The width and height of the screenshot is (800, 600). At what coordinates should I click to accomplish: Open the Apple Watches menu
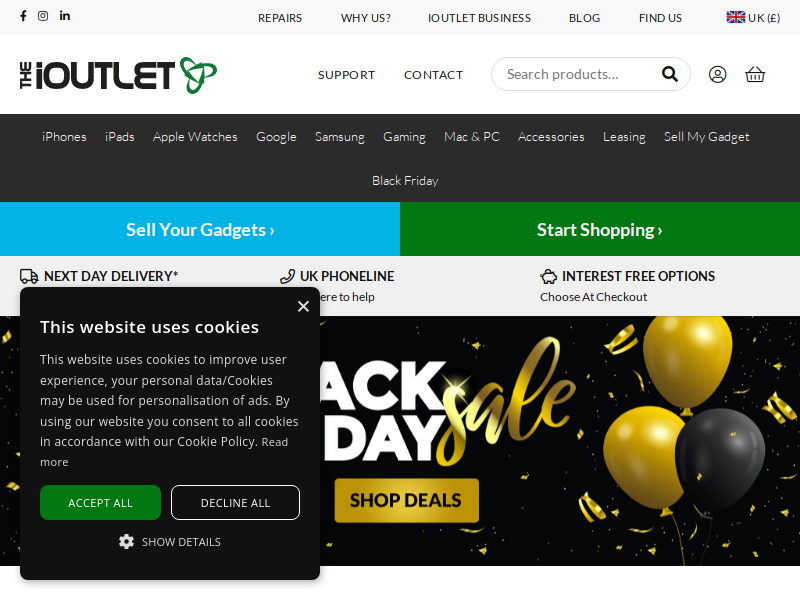(x=195, y=137)
